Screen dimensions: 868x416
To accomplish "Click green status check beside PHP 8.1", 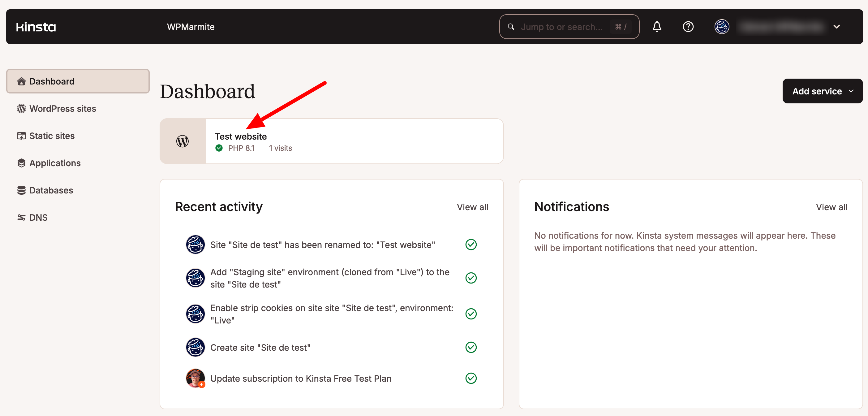I will [x=219, y=148].
